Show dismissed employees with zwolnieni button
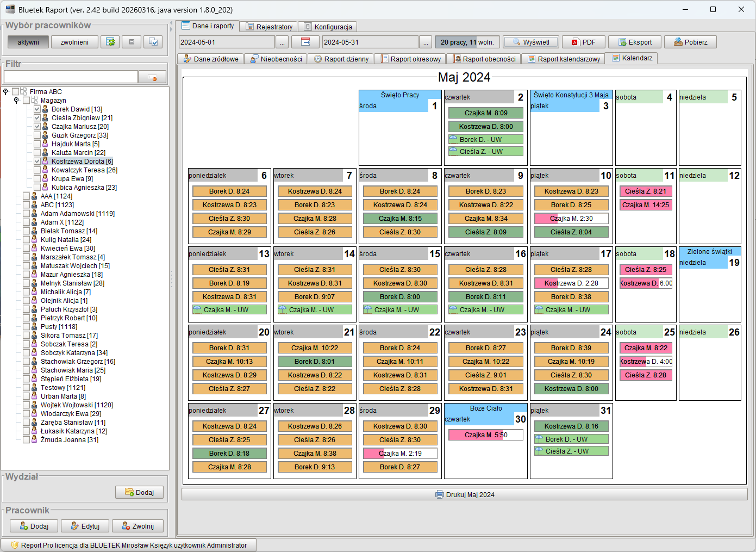This screenshot has width=756, height=552. click(74, 42)
